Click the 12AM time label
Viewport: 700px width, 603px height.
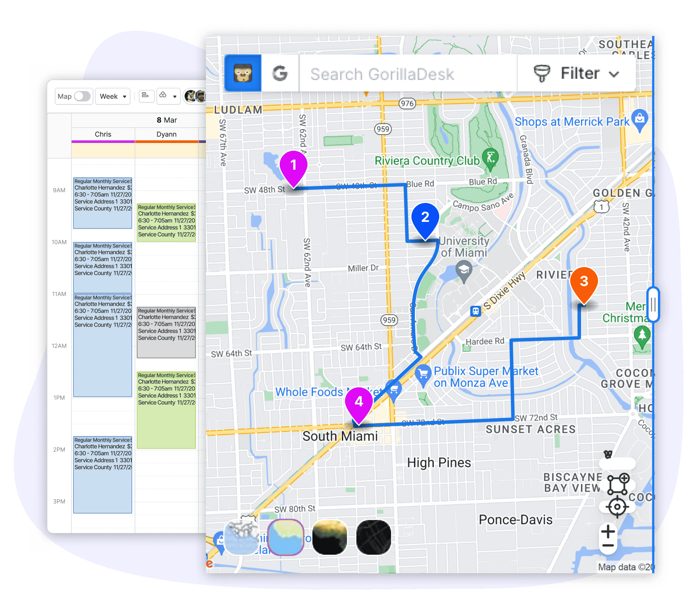(x=59, y=346)
